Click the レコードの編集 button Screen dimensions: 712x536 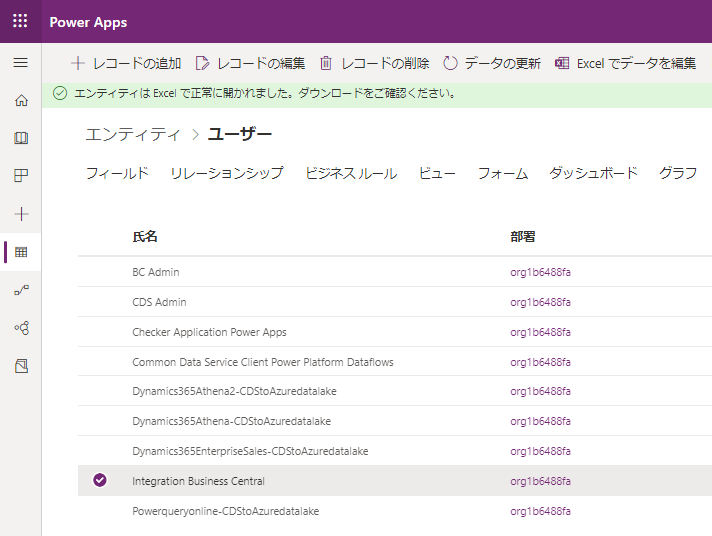point(250,63)
